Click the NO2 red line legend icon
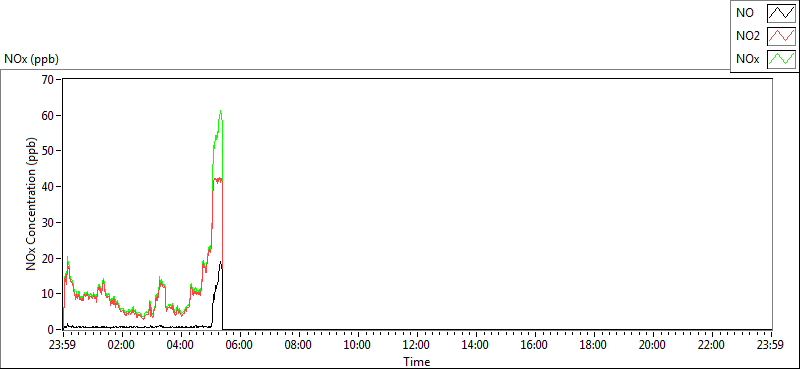The height and width of the screenshot is (369, 800). 782,36
